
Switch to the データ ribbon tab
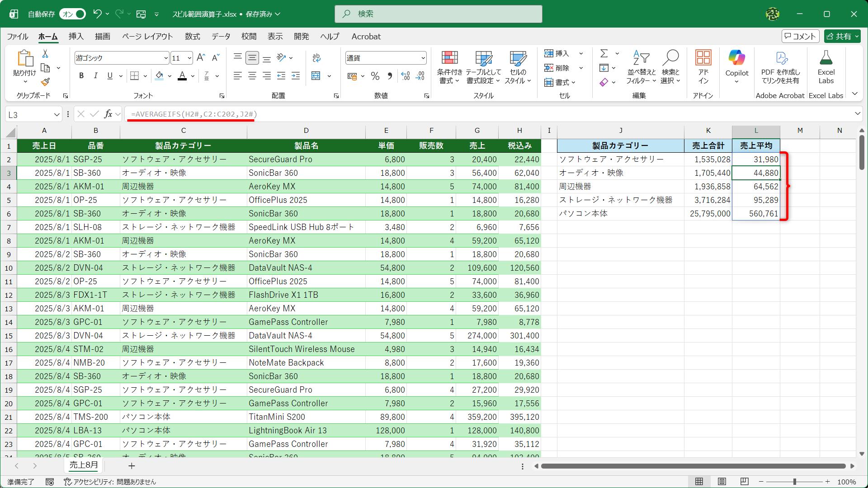click(221, 37)
